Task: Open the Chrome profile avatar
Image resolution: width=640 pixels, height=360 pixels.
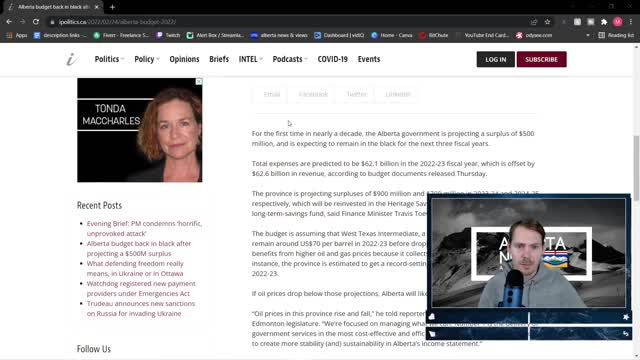Action: pos(618,22)
